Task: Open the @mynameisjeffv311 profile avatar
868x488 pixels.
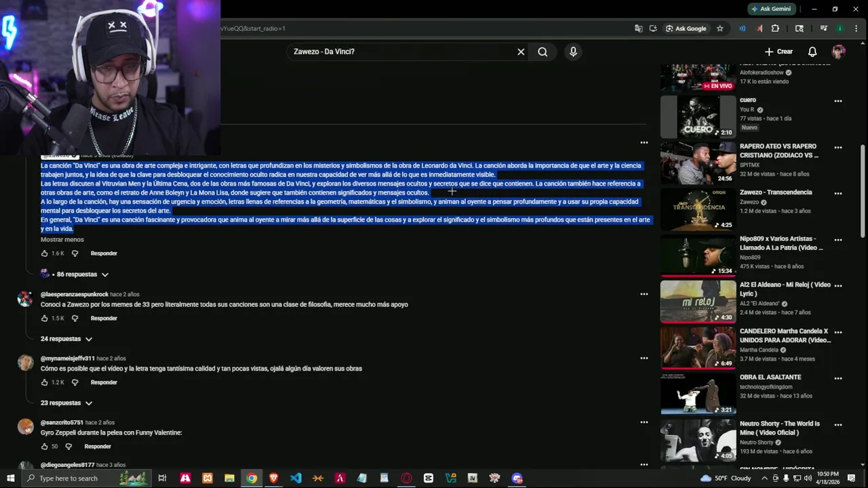Action: click(26, 363)
